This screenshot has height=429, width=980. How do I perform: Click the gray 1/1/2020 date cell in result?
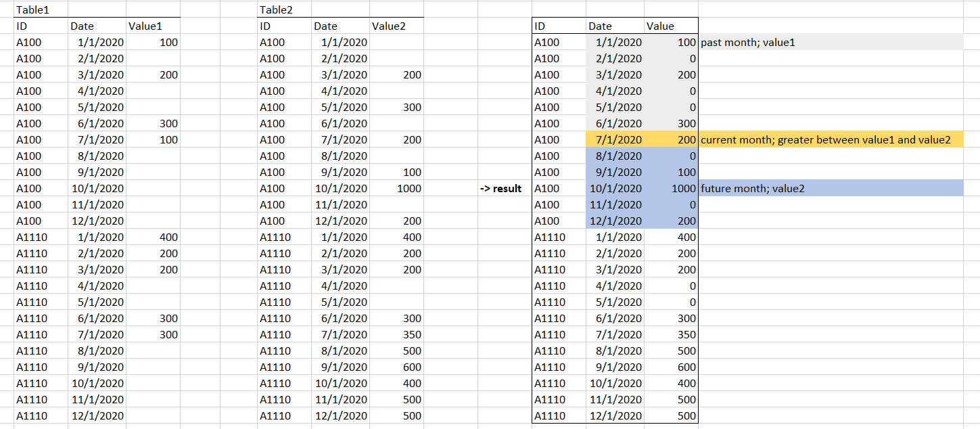click(x=615, y=42)
